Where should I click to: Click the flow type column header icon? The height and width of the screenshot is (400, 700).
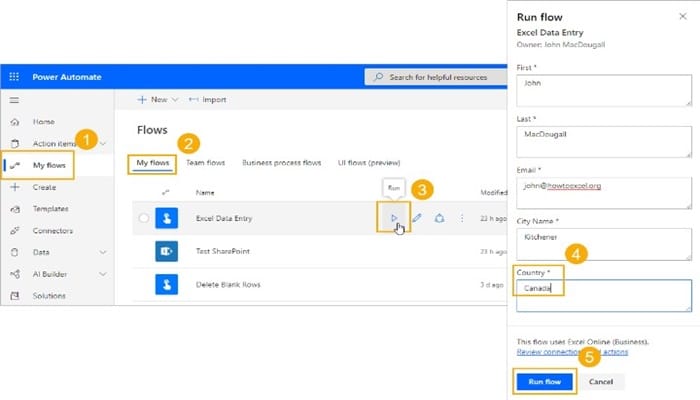(166, 192)
